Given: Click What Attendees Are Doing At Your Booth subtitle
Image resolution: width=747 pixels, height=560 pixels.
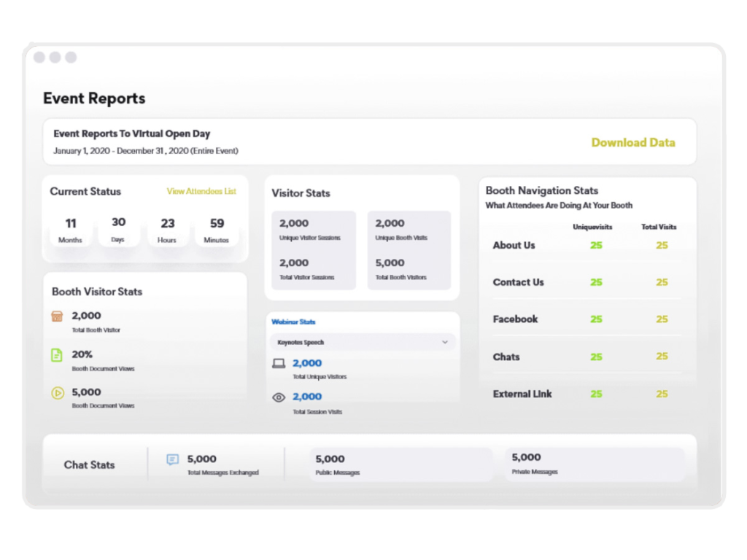Looking at the screenshot, I should pyautogui.click(x=560, y=205).
